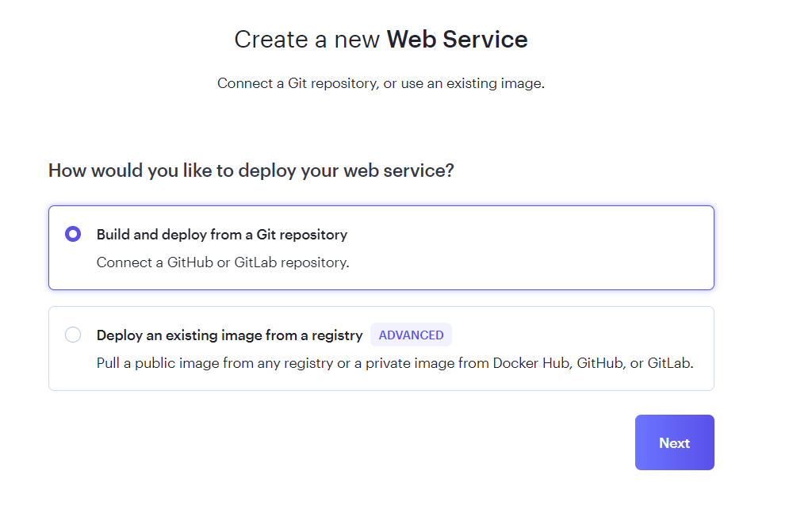Click 'Build and deploy from a Git repository' title
The image size is (812, 513).
pos(222,235)
